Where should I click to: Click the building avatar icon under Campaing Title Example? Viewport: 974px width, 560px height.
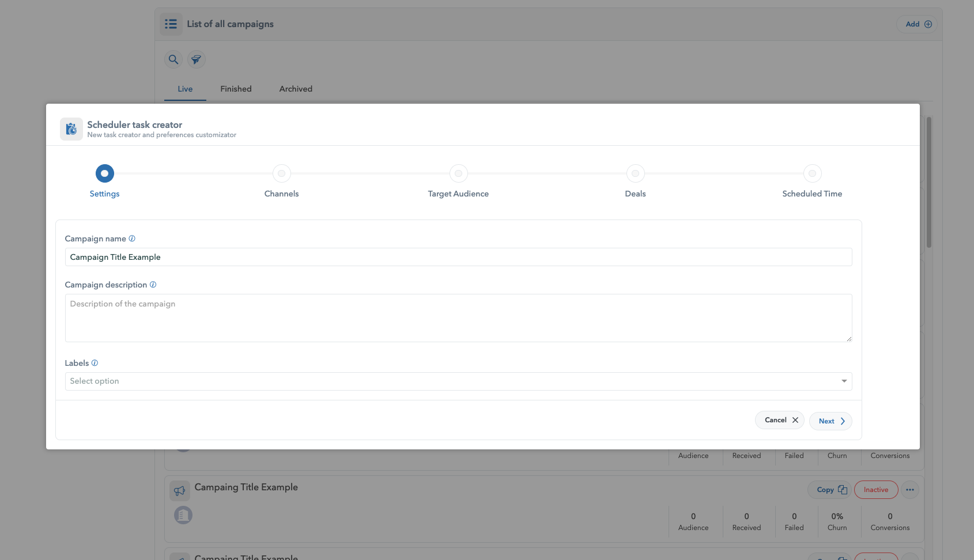point(183,515)
